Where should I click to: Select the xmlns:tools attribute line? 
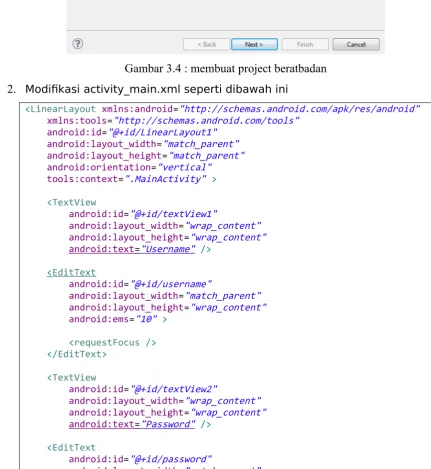click(173, 121)
